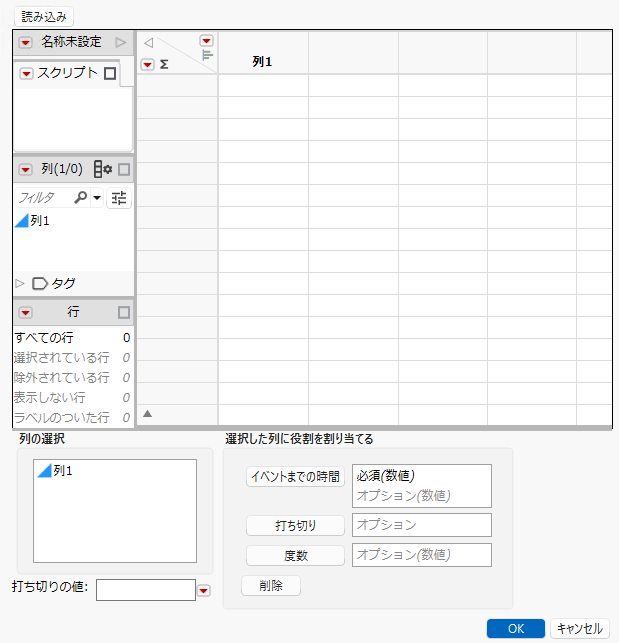Click the filter sliders settings icon
This screenshot has height=643, width=619.
pyautogui.click(x=119, y=198)
